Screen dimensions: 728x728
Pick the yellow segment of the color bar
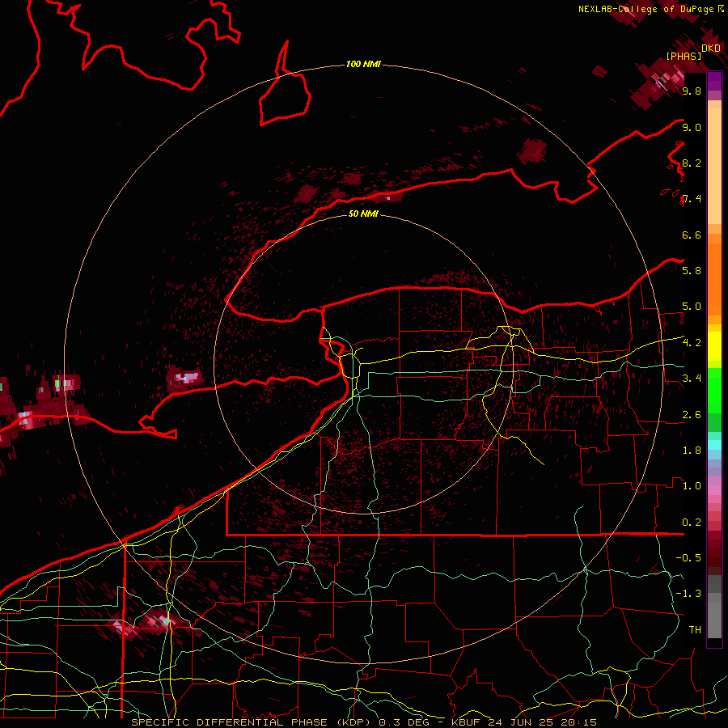click(x=714, y=346)
